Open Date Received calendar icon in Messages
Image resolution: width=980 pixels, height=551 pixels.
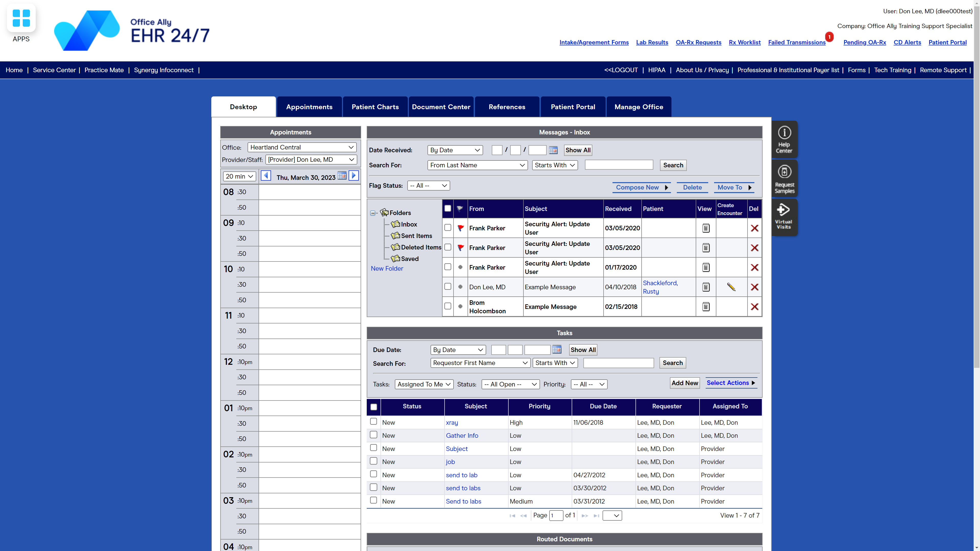(553, 150)
